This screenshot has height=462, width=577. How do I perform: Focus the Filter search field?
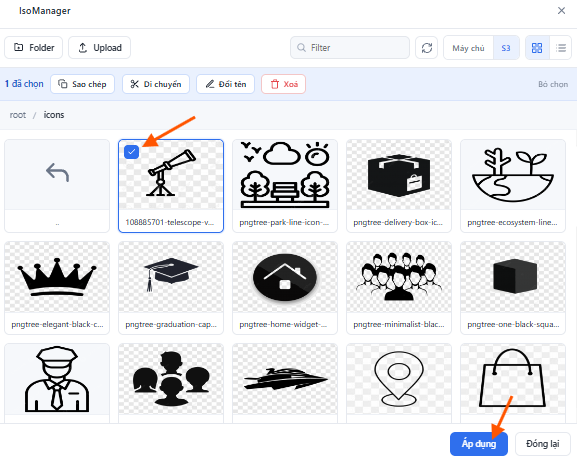click(350, 47)
